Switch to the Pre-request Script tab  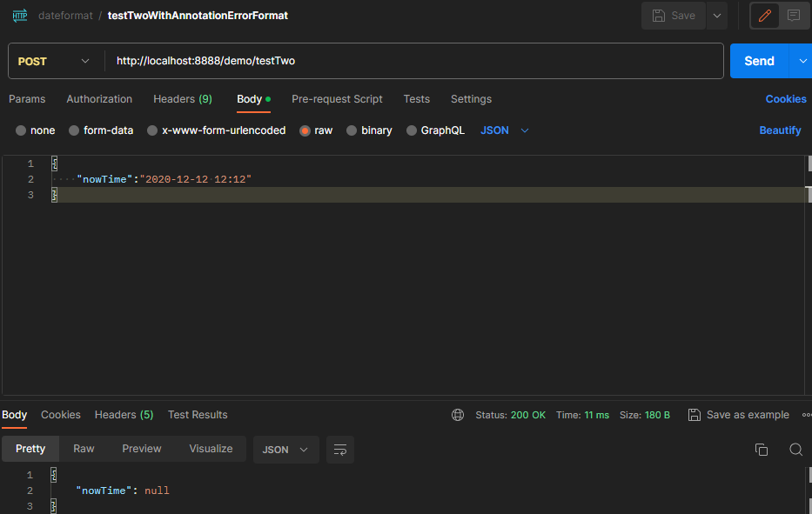pos(337,99)
